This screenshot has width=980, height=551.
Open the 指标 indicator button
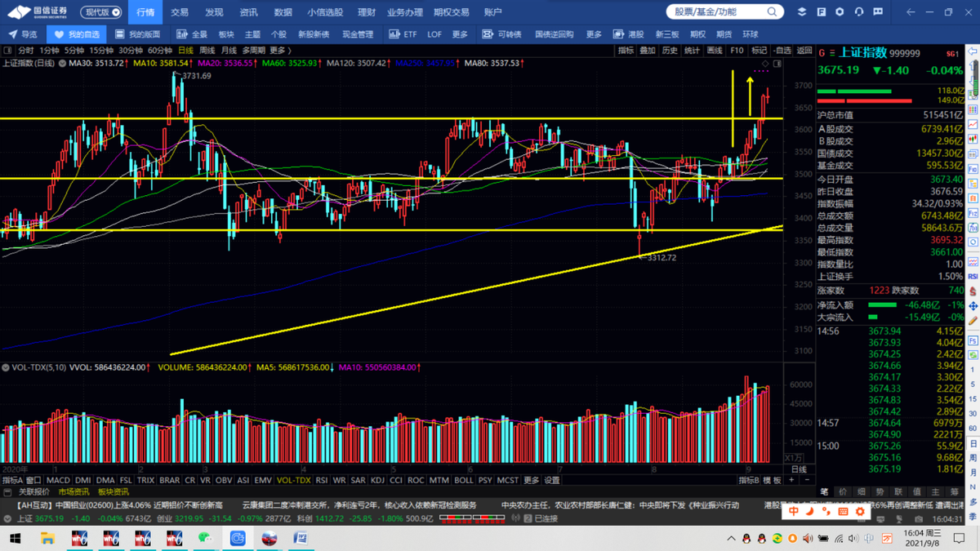pyautogui.click(x=626, y=51)
